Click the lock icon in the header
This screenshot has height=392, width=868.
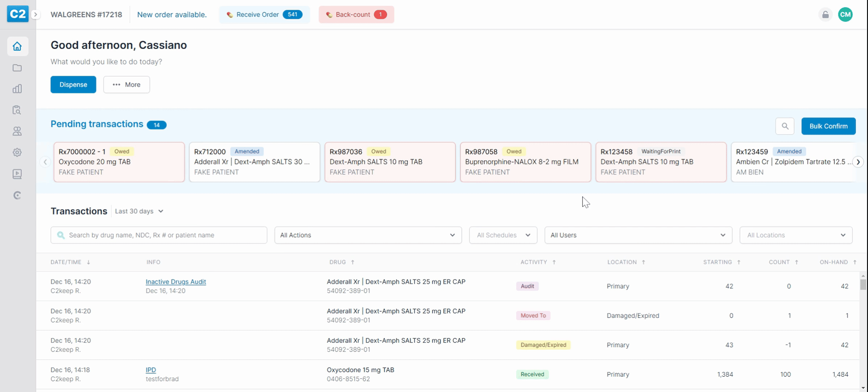point(825,15)
